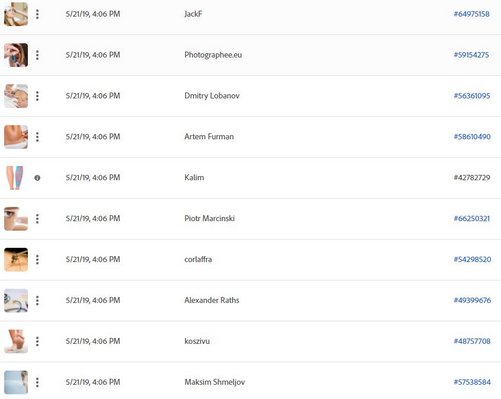Open three-dot menu for Piotr Marcinski row
501x399 pixels.
click(37, 219)
